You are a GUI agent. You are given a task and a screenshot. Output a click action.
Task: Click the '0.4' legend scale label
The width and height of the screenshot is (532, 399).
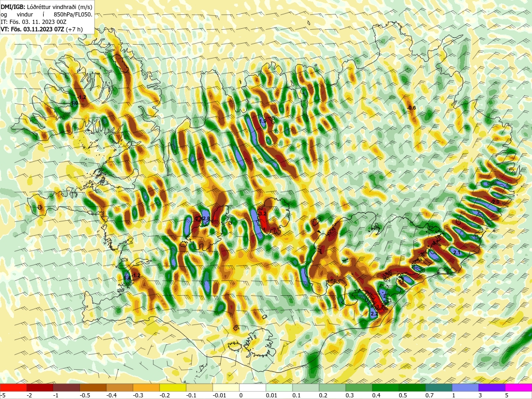pyautogui.click(x=376, y=395)
